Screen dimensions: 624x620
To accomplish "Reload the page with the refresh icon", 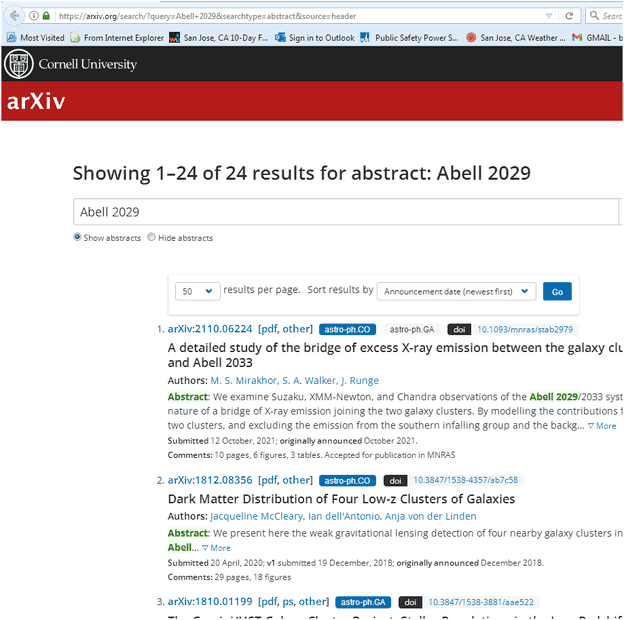I will [x=569, y=16].
